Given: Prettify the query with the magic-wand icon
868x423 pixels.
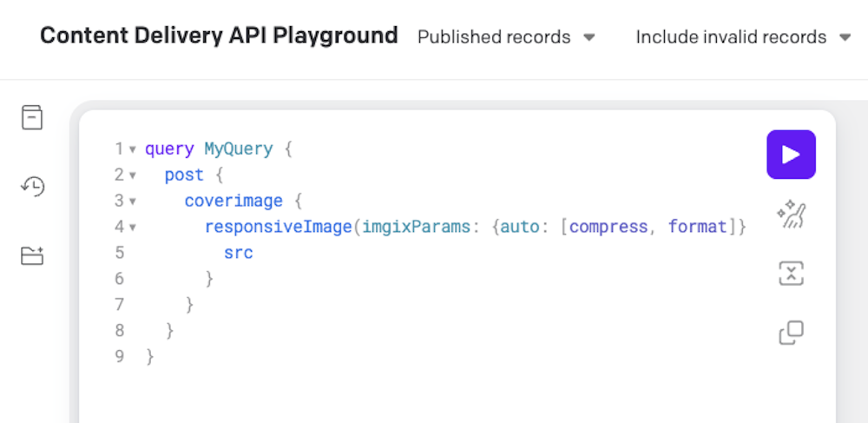Looking at the screenshot, I should click(791, 215).
